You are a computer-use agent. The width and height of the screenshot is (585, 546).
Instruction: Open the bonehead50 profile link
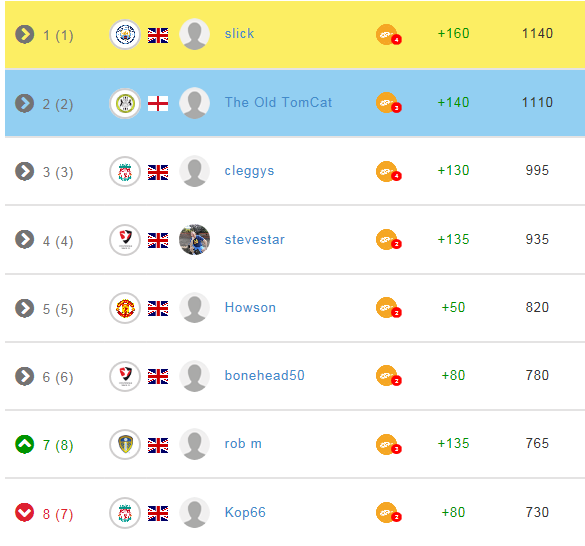[265, 375]
